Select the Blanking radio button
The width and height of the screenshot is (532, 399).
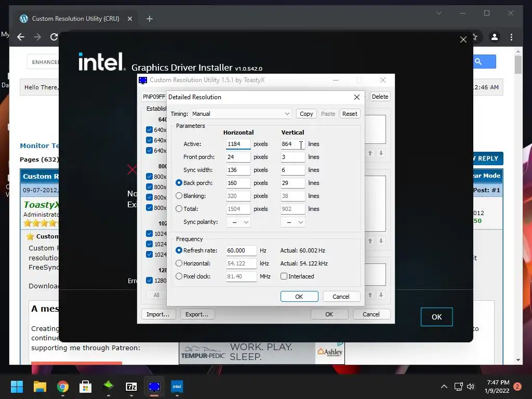click(179, 196)
